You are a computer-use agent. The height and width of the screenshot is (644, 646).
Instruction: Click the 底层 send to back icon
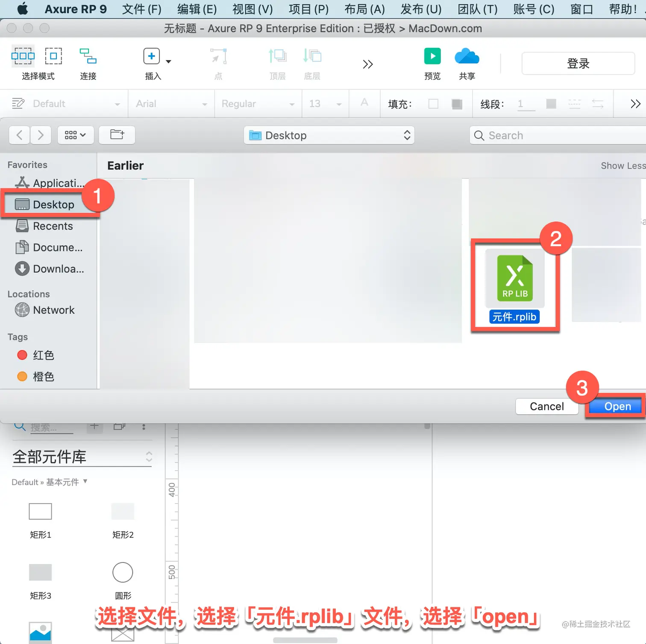pyautogui.click(x=312, y=56)
